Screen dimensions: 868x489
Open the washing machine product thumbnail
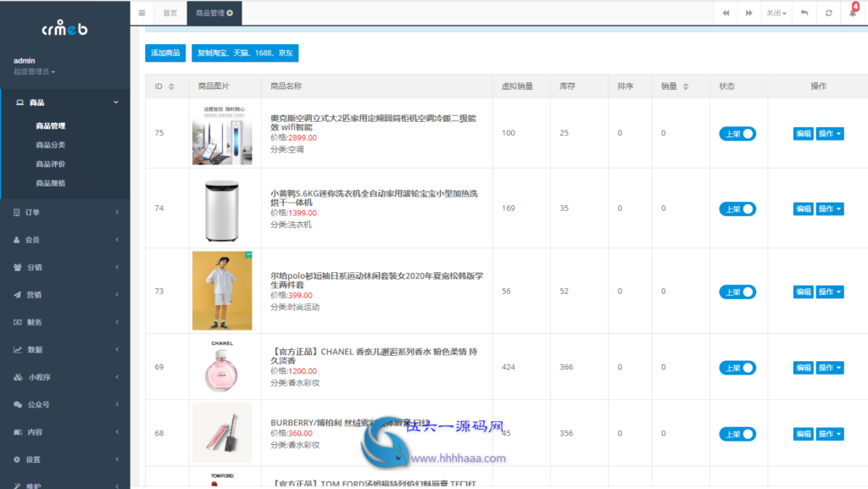(x=222, y=209)
